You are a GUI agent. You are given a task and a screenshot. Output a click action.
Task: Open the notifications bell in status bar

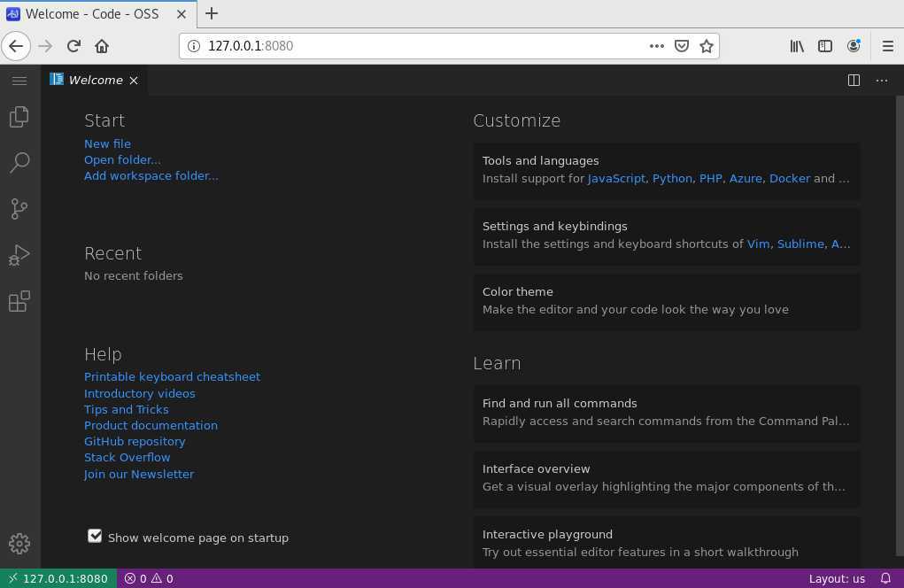[885, 578]
